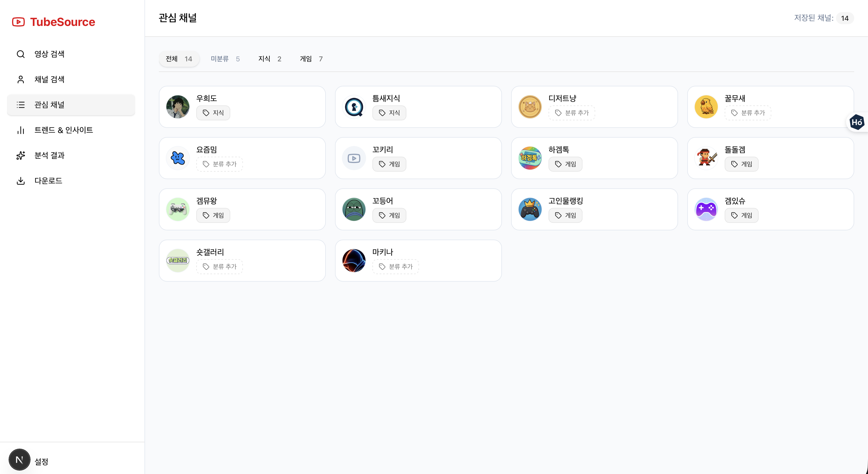Click 분류 추가 on the 디저트냥 card

pos(572,113)
